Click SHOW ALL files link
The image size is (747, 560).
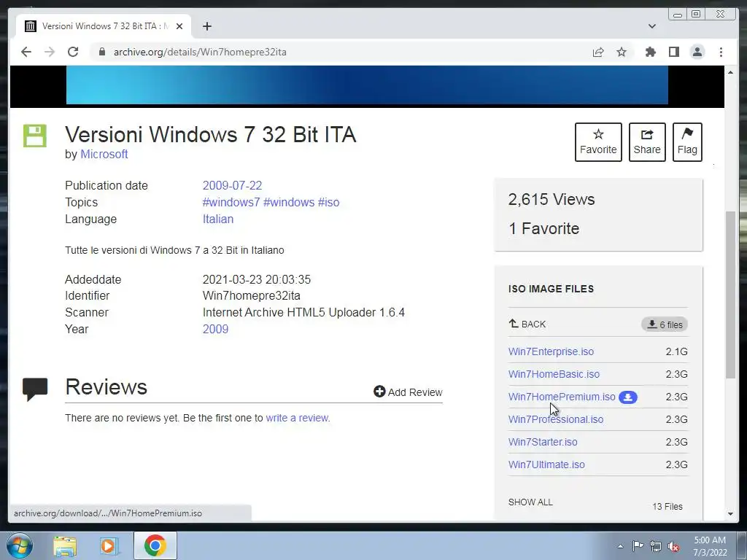[x=530, y=502]
